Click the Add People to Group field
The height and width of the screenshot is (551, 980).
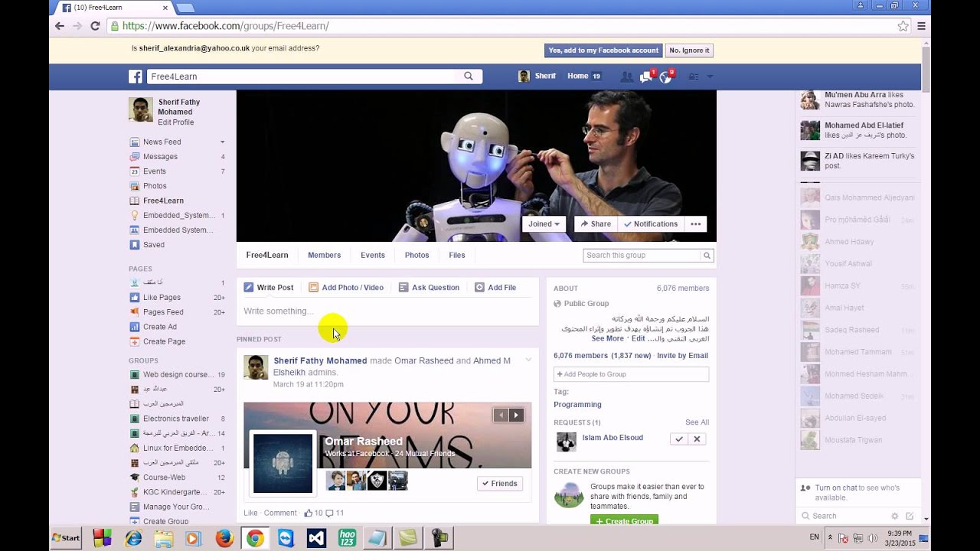click(x=631, y=374)
